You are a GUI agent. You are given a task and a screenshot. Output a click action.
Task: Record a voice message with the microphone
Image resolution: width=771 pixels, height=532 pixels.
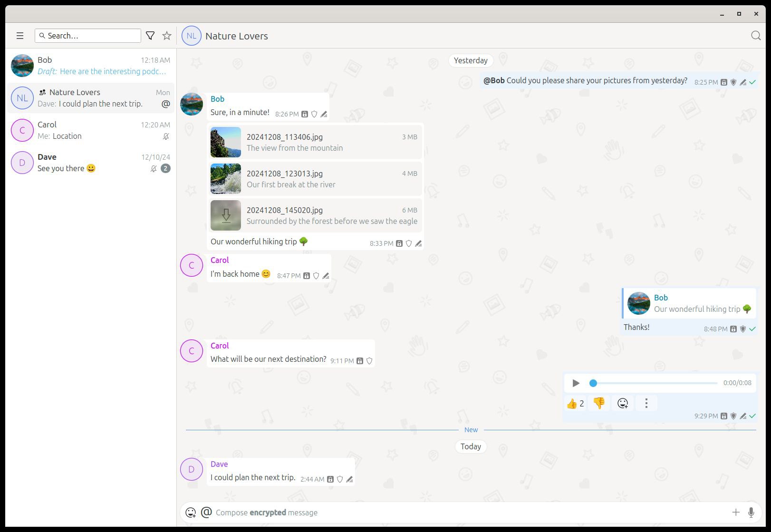pyautogui.click(x=751, y=512)
